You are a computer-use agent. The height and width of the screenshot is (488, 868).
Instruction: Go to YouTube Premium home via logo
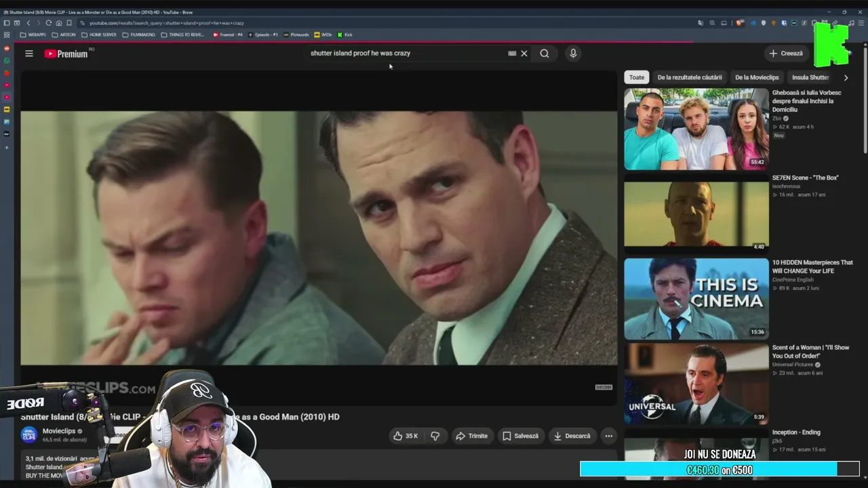point(66,54)
